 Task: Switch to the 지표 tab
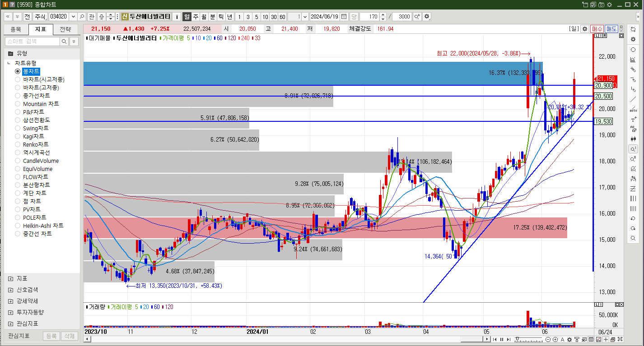pos(41,29)
